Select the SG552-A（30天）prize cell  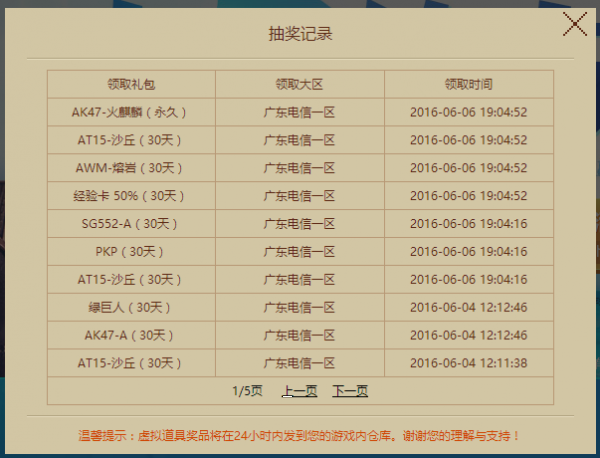[x=129, y=224]
